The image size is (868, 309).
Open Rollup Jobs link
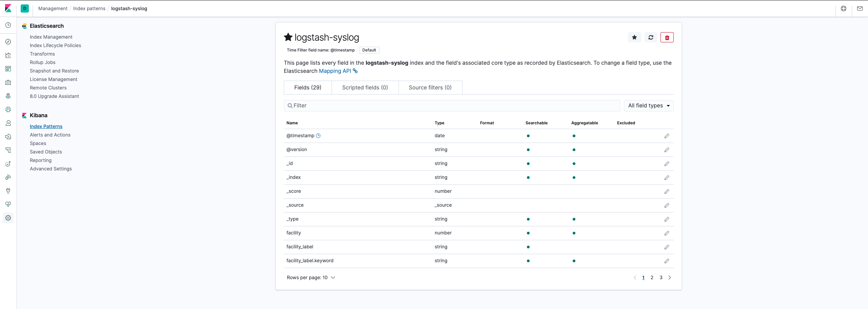click(x=42, y=62)
